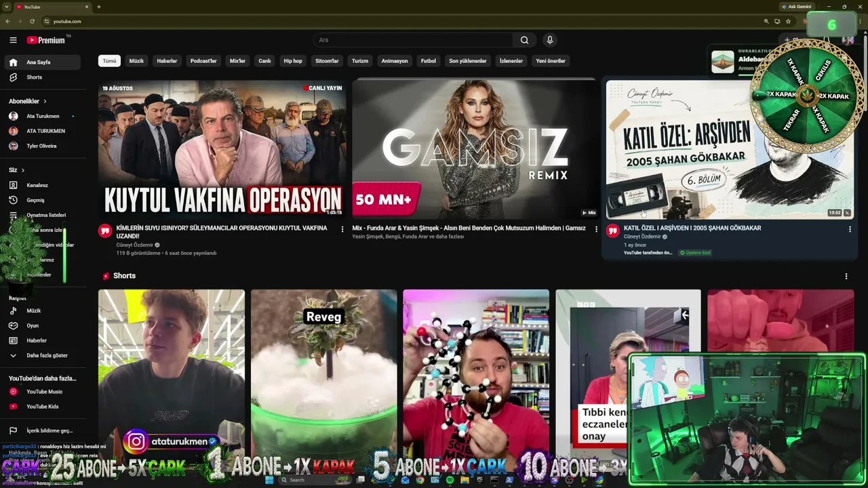
Task: Select the Futbol filter chip
Action: tap(429, 61)
